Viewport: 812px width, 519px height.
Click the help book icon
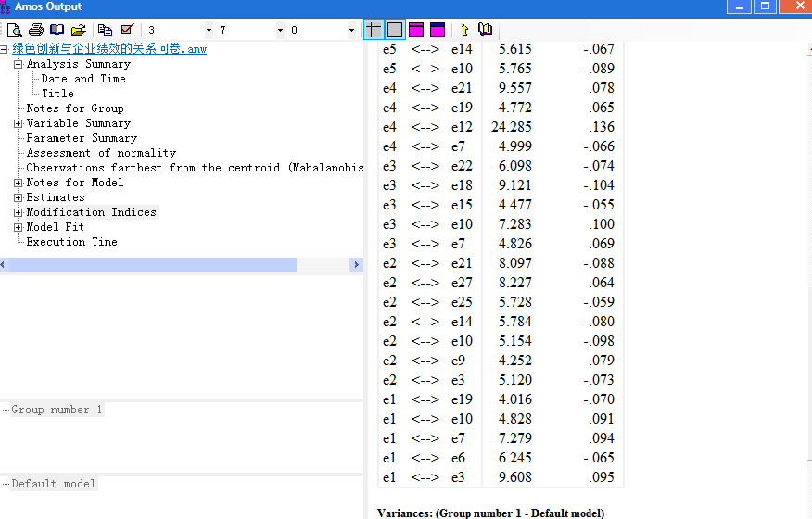tap(485, 30)
